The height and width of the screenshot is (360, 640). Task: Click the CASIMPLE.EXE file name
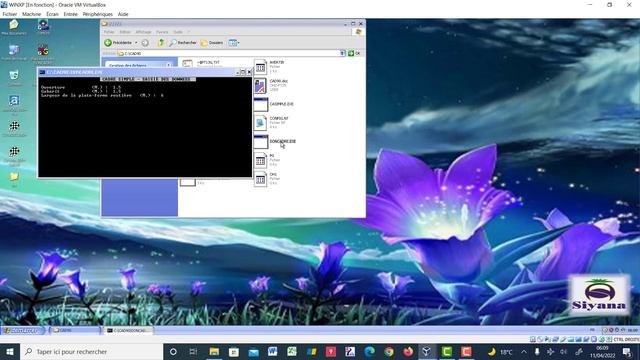(x=282, y=104)
